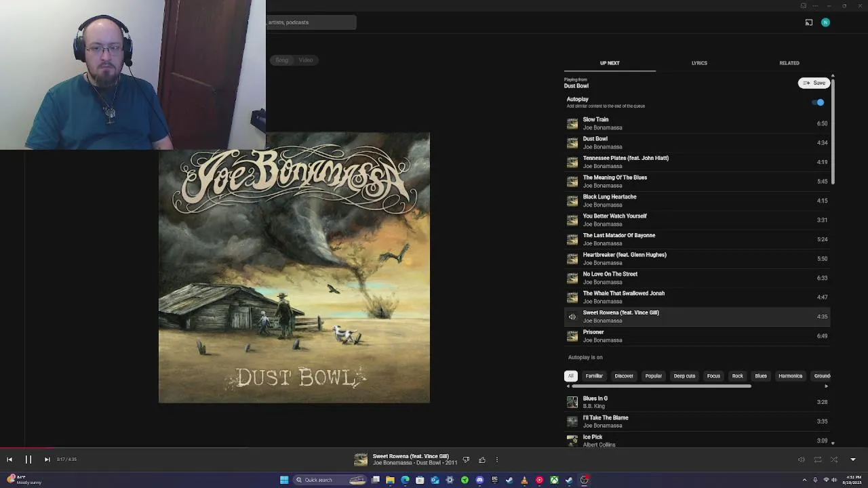Select the Familiar filter chip
The width and height of the screenshot is (868, 488).
click(594, 376)
